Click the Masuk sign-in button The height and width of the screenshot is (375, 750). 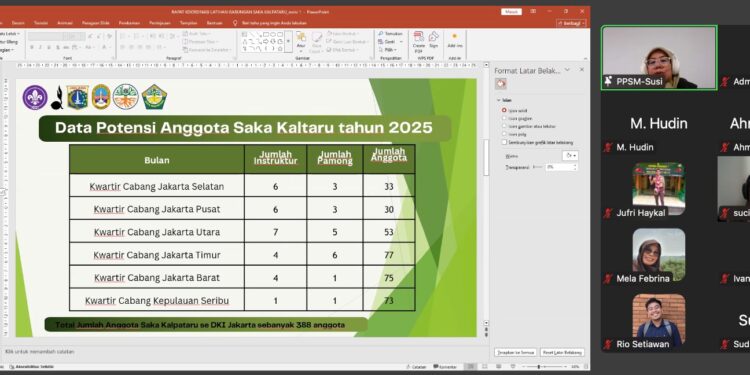click(511, 12)
